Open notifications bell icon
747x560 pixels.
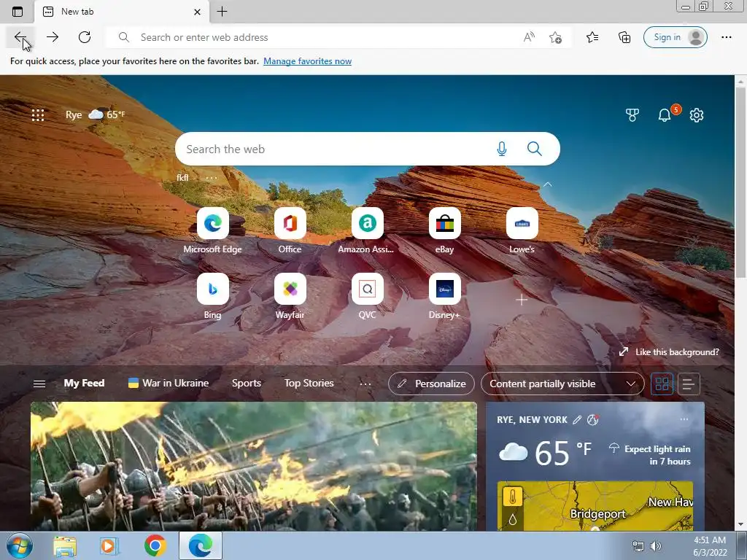tap(665, 114)
